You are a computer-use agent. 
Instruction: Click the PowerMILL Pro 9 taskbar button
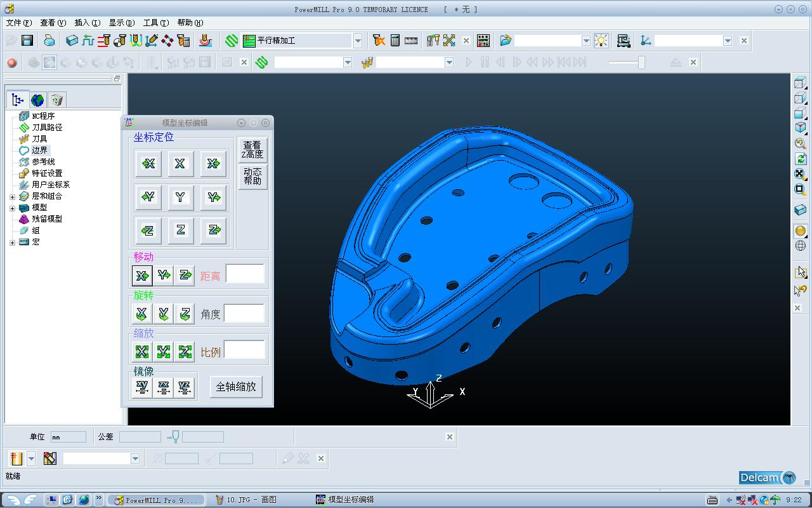coord(155,500)
